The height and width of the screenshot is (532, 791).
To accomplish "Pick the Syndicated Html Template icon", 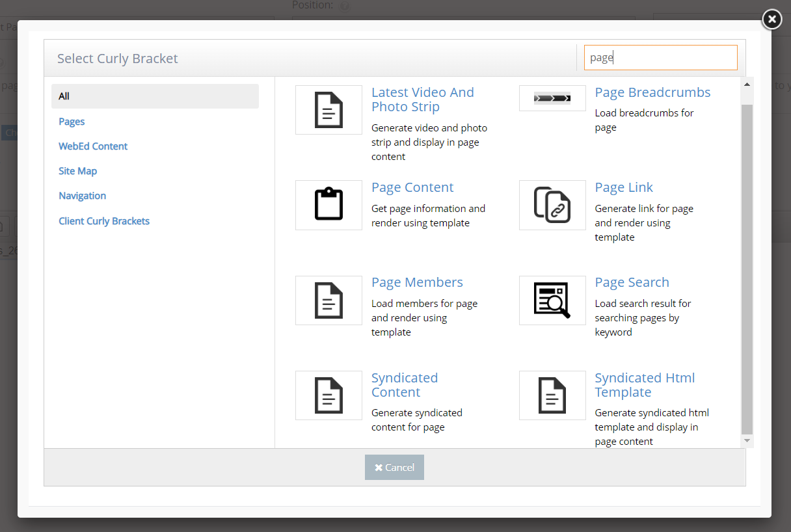I will [552, 395].
